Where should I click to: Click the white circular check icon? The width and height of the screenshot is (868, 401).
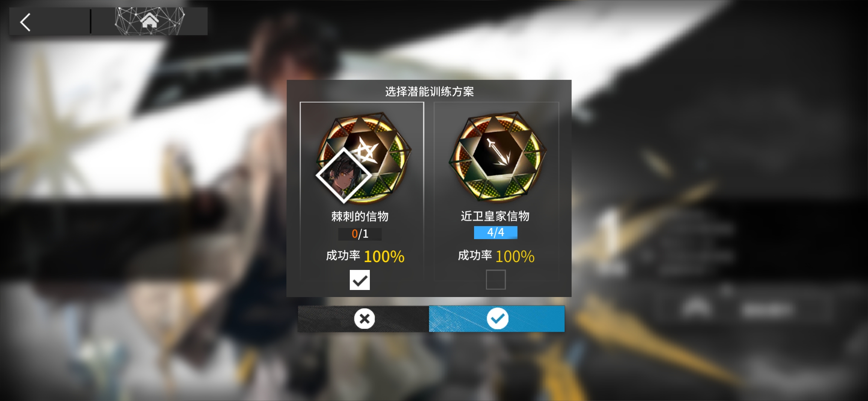[497, 319]
